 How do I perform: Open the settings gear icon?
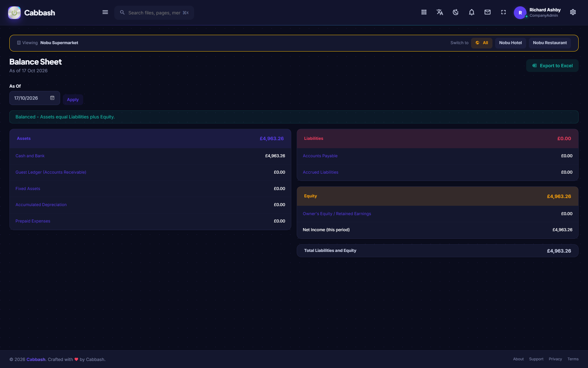[x=573, y=12]
